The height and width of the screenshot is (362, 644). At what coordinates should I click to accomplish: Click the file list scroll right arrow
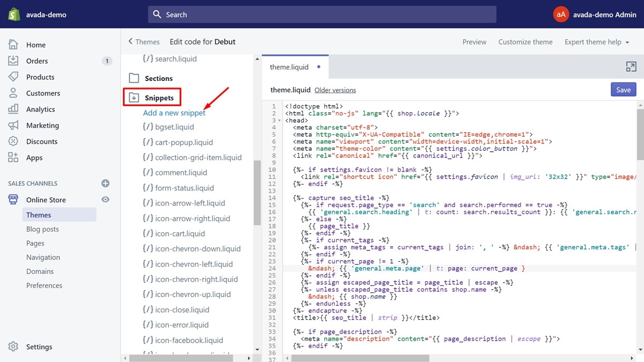(x=248, y=358)
